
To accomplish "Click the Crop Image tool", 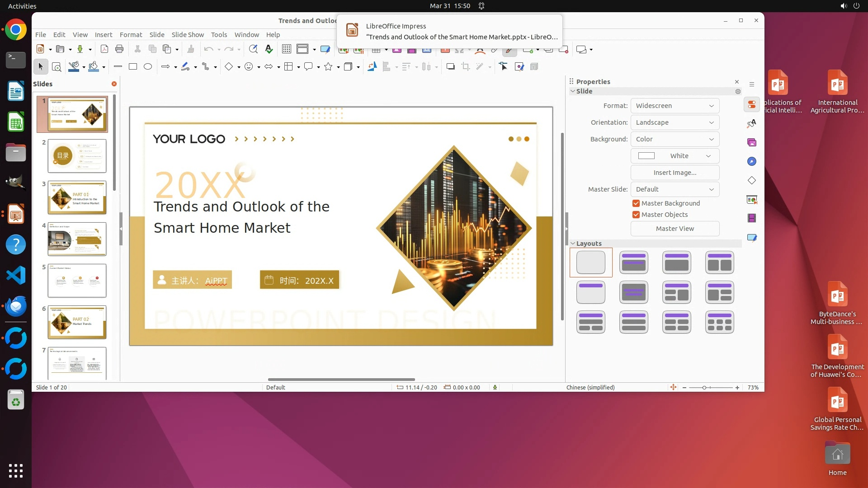I will tap(466, 67).
